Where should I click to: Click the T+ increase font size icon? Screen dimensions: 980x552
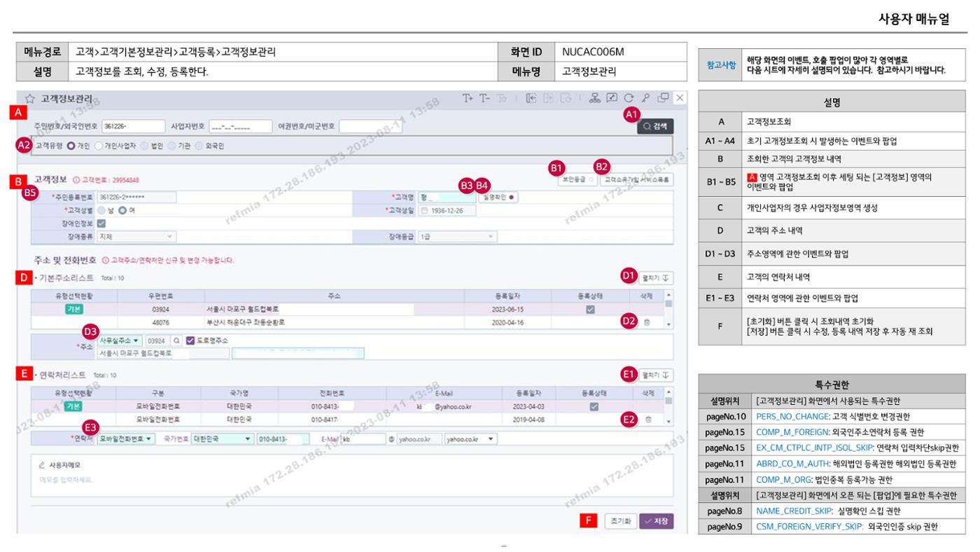[x=468, y=99]
